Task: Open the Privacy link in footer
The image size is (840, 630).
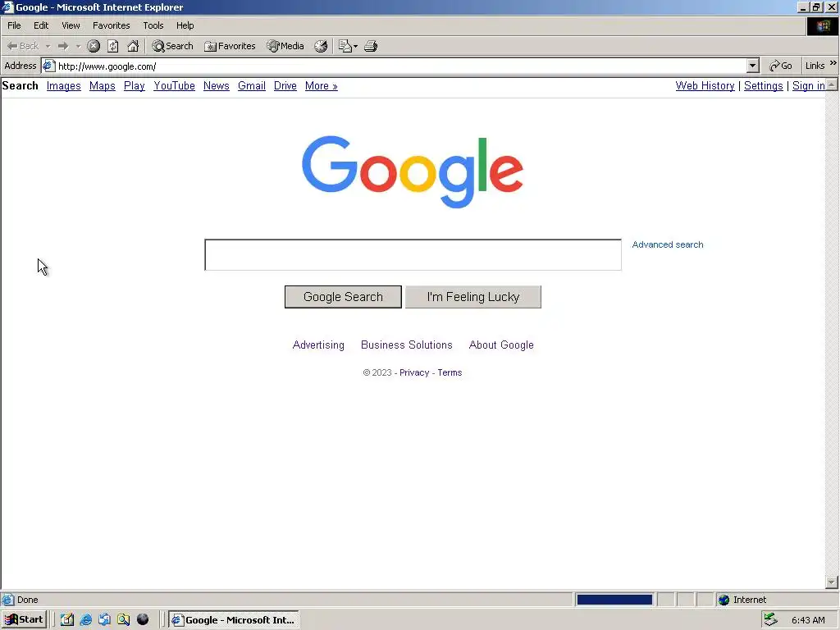Action: point(414,372)
